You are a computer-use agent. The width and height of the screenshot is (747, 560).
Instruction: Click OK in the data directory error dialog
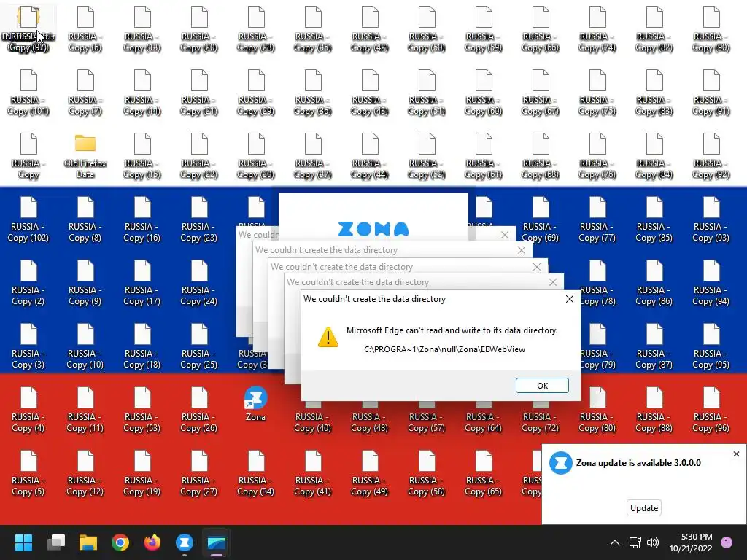pos(542,385)
